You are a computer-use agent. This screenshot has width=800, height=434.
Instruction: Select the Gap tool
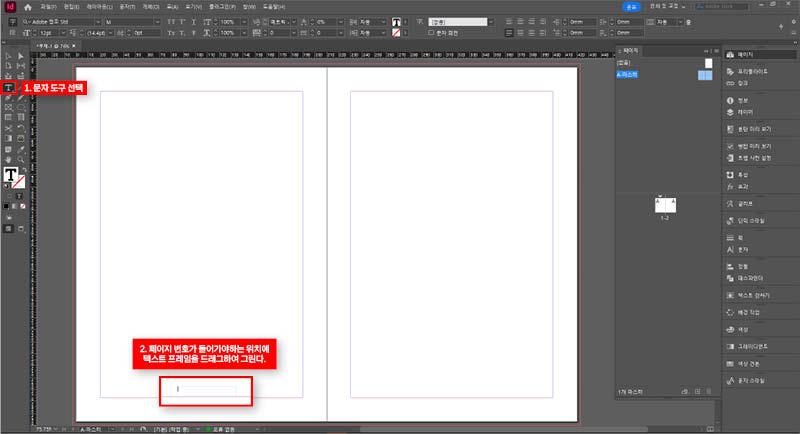[21, 66]
